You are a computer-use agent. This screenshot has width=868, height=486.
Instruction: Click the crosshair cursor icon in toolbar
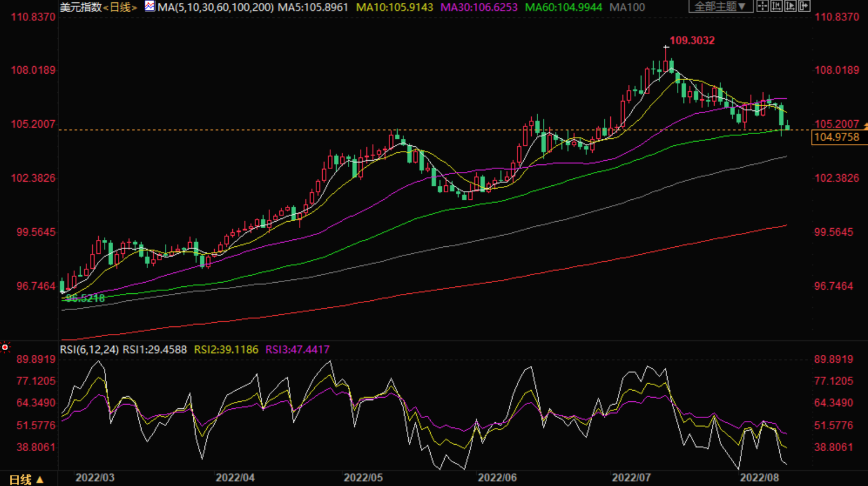point(762,6)
